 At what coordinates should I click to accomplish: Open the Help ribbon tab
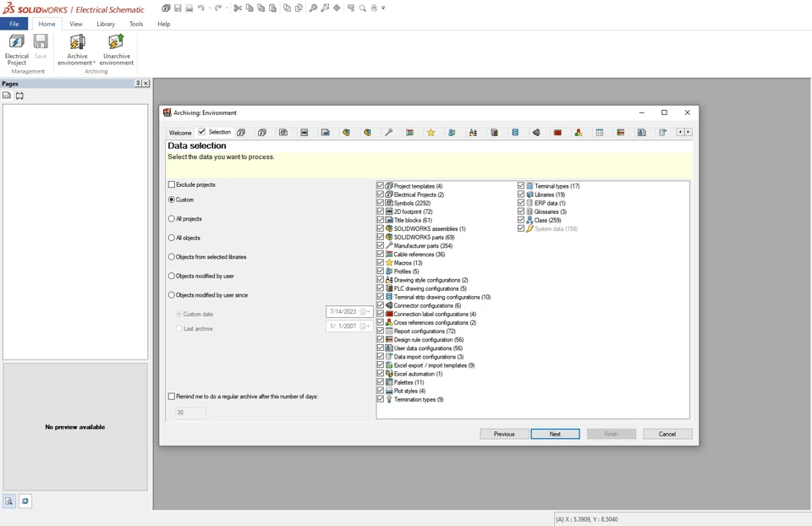pos(163,24)
